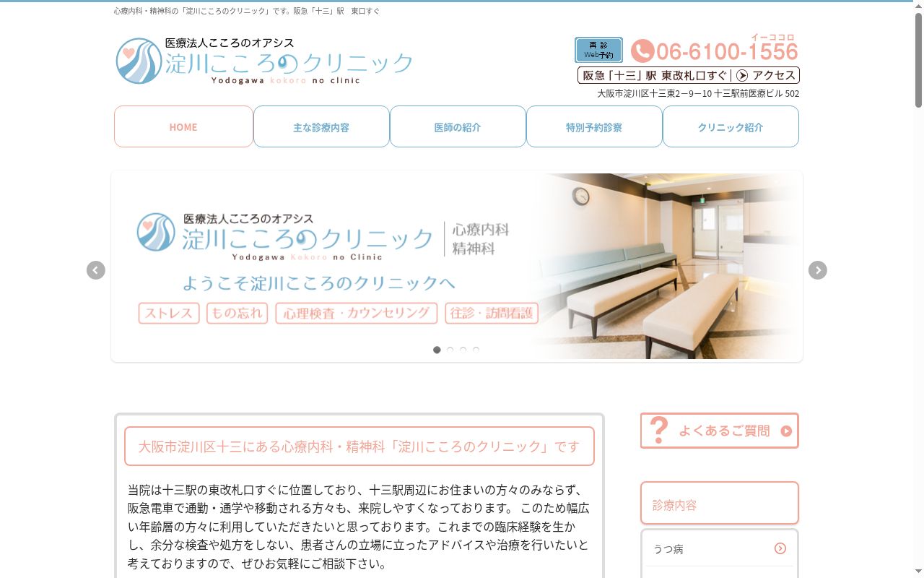Advance carousel with right arrow
The image size is (924, 578).
(x=818, y=270)
